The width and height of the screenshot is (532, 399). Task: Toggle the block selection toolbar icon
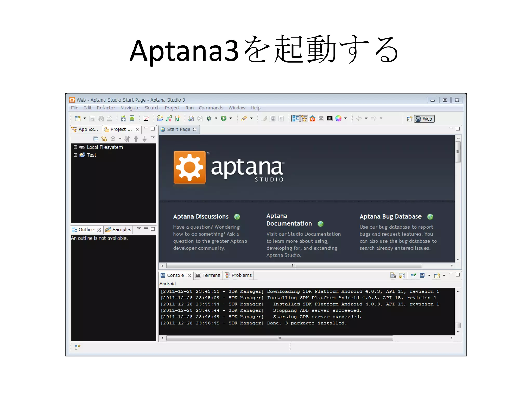(273, 119)
